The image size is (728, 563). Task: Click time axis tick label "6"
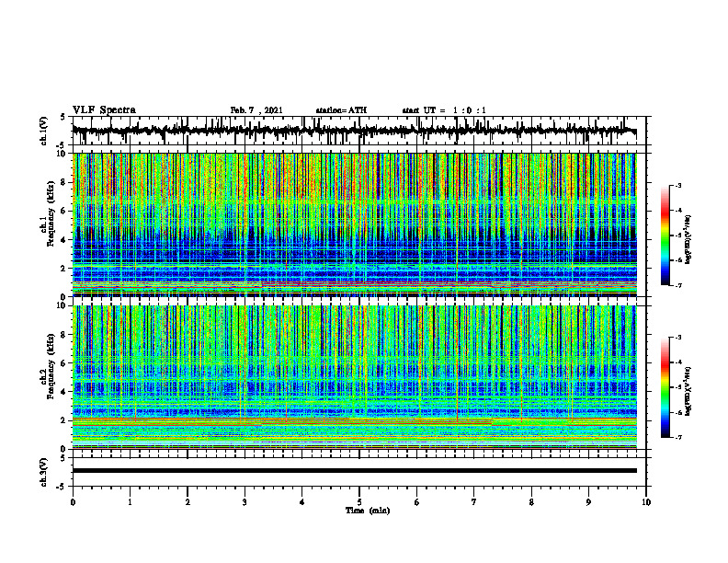(417, 502)
